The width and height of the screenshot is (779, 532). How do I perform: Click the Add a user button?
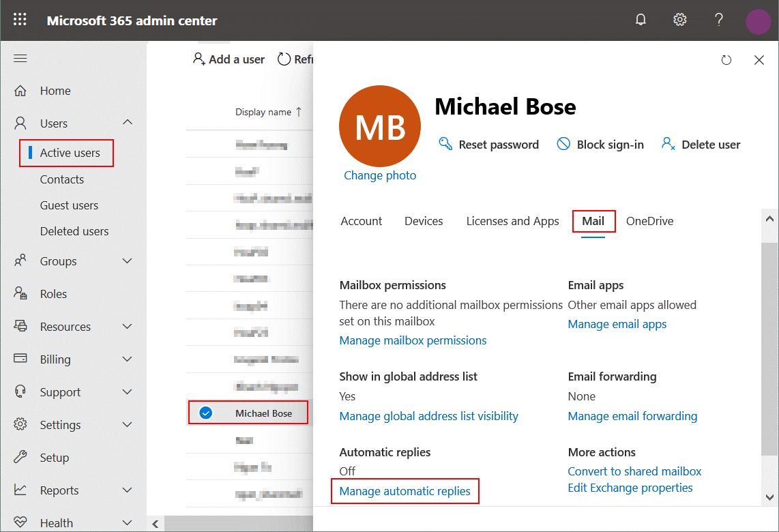coord(229,59)
